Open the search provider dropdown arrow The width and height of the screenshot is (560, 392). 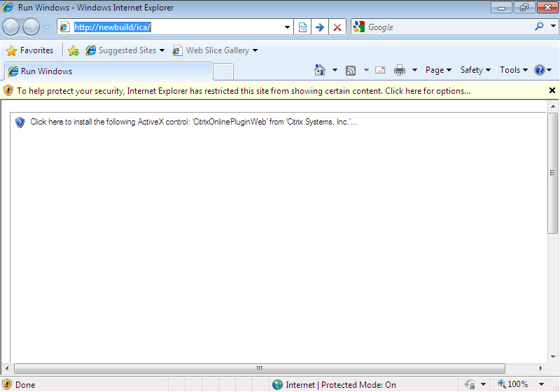coord(553,26)
